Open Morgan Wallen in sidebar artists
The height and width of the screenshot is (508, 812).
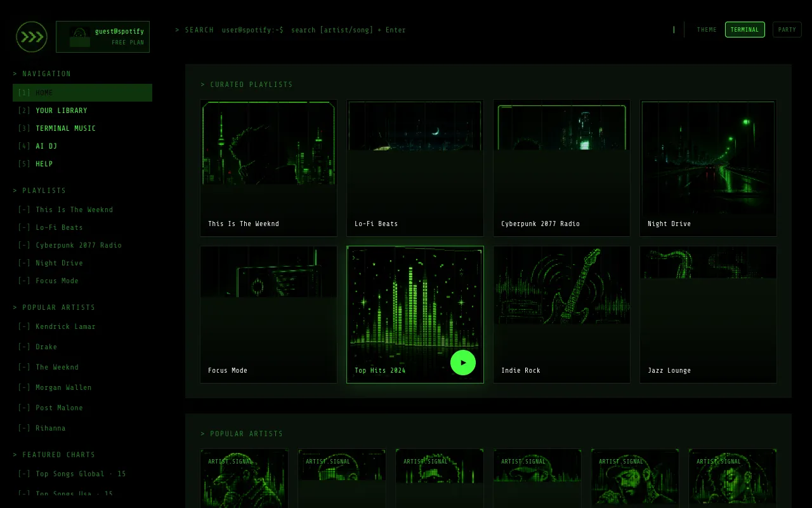pos(82,387)
